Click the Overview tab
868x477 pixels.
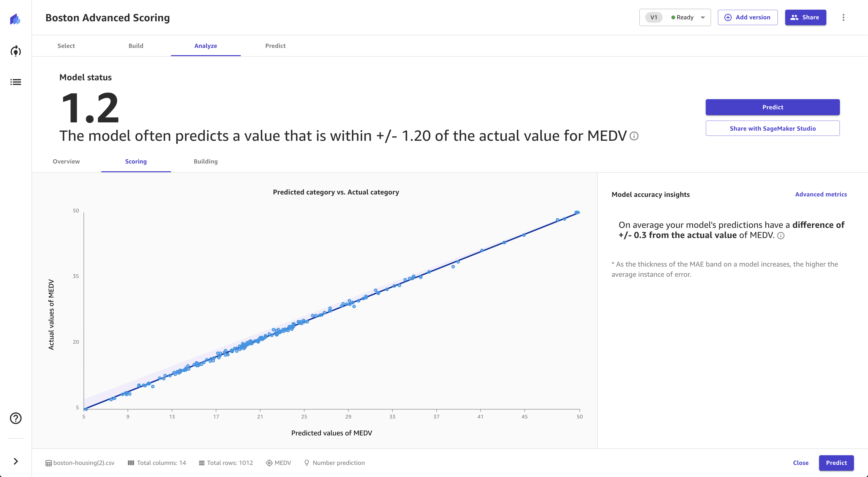[x=66, y=161]
